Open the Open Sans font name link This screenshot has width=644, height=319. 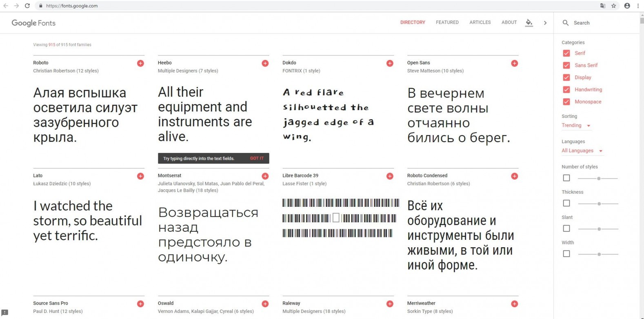(418, 63)
